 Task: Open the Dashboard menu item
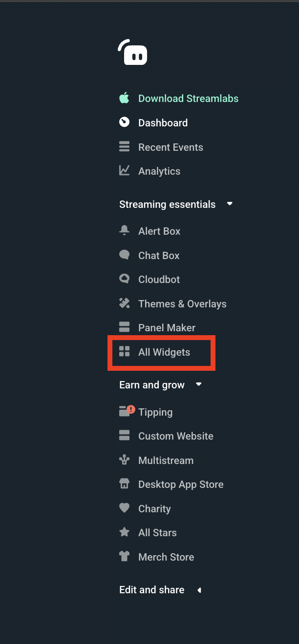tap(163, 122)
